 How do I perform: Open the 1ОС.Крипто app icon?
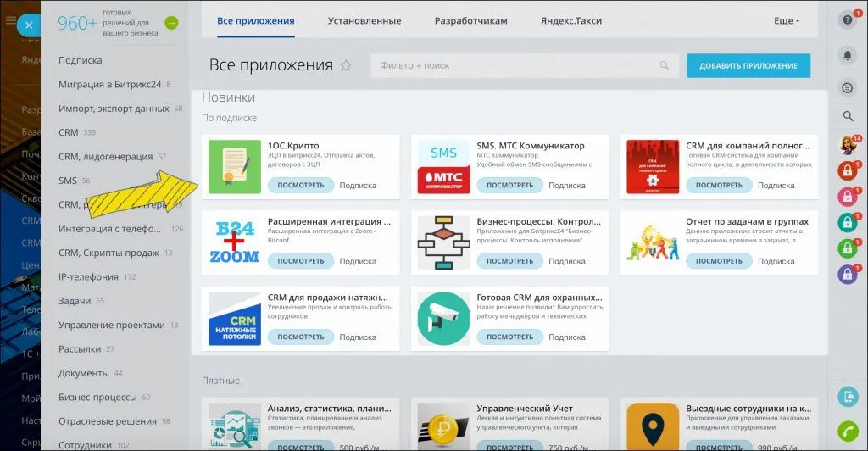tap(235, 167)
